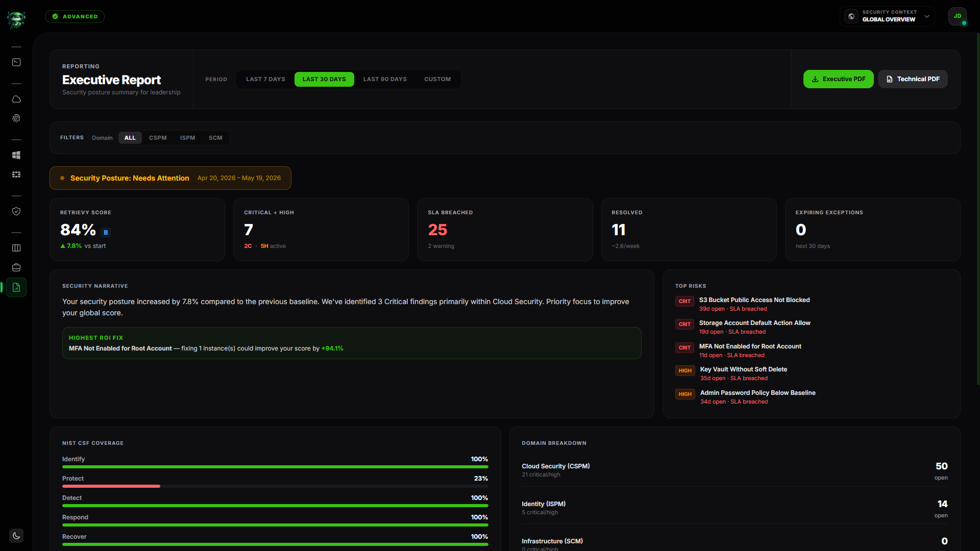Image resolution: width=980 pixels, height=551 pixels.
Task: Open the server grid sidebar icon
Action: 16,174
